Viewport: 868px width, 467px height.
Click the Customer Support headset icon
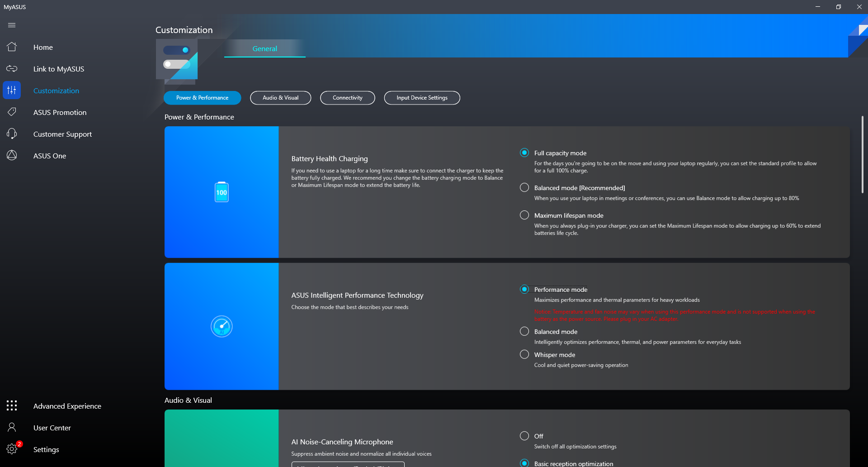[x=12, y=134]
